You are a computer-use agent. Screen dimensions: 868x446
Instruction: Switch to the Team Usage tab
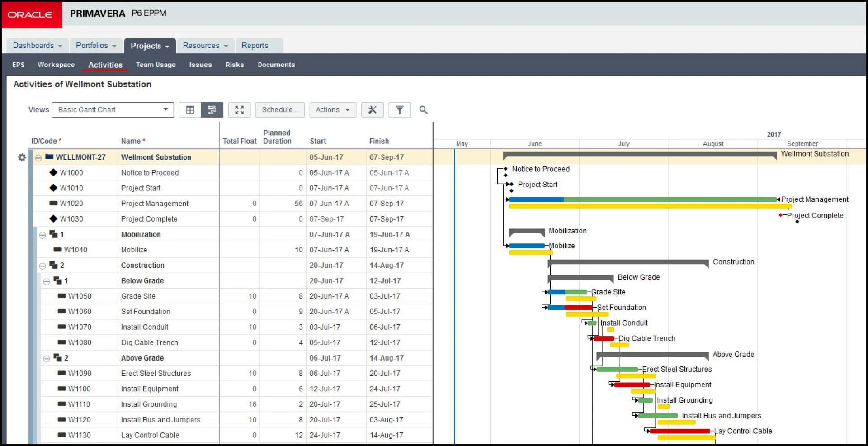point(156,65)
